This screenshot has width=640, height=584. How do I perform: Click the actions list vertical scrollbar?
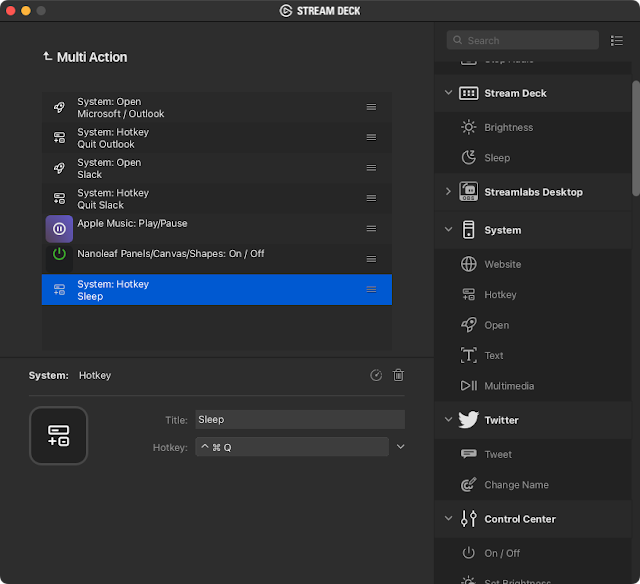(636, 140)
